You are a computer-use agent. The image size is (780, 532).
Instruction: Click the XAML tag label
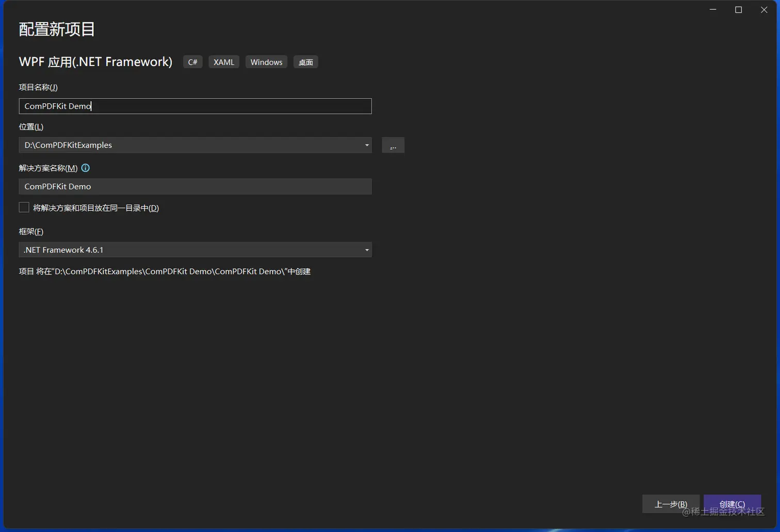(224, 62)
